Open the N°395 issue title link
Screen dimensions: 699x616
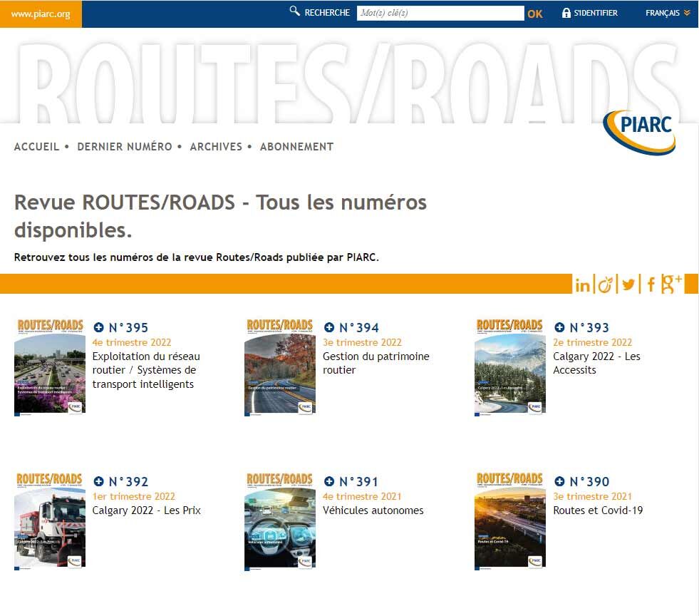point(128,327)
